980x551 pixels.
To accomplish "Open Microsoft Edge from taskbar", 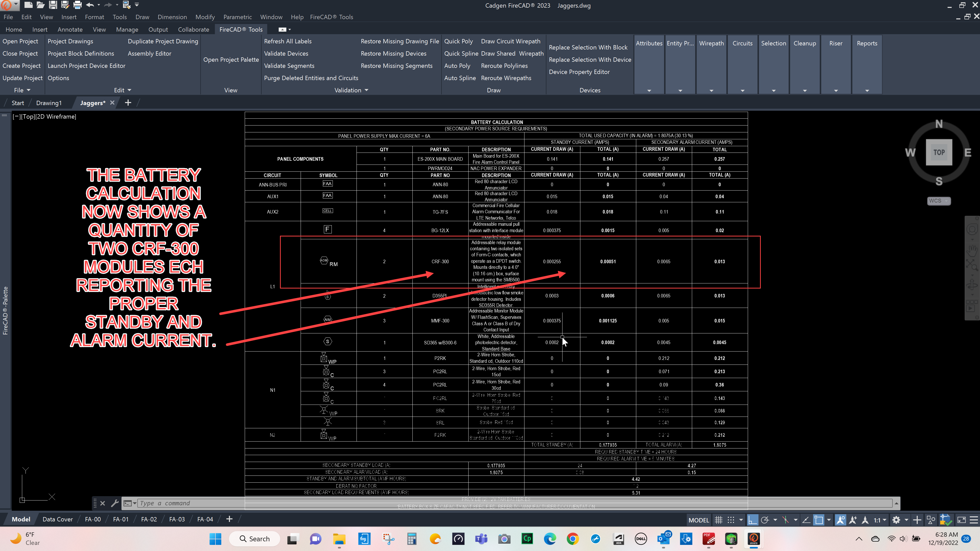I will [x=549, y=539].
